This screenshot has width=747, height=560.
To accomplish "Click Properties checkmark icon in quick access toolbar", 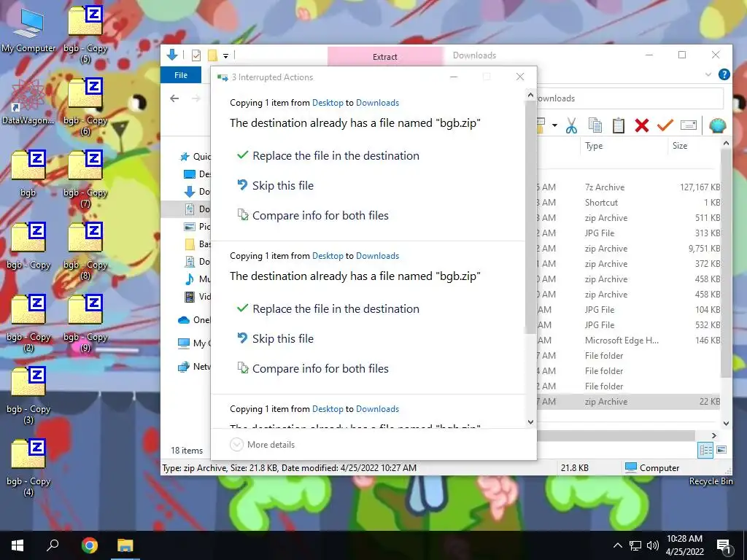I will 196,55.
